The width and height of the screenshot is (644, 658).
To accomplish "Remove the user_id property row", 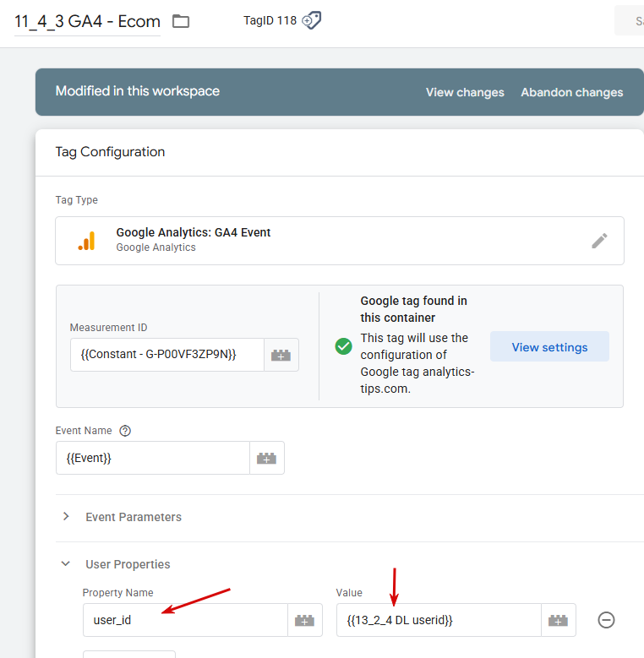I will tap(606, 620).
